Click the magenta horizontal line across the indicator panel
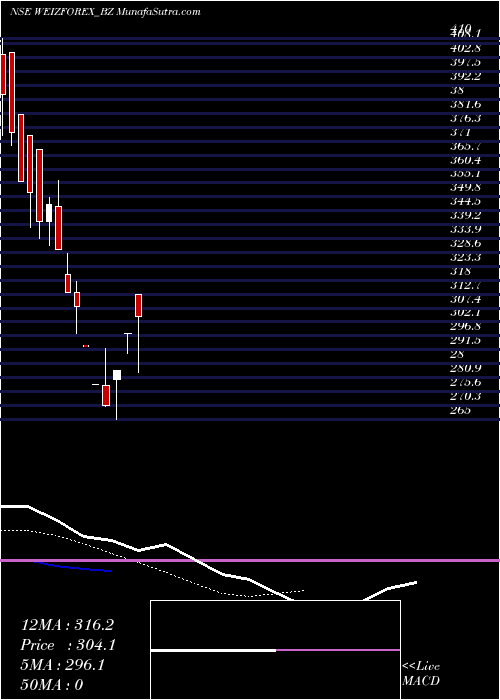Screen dimensions: 500x700 click(250, 560)
